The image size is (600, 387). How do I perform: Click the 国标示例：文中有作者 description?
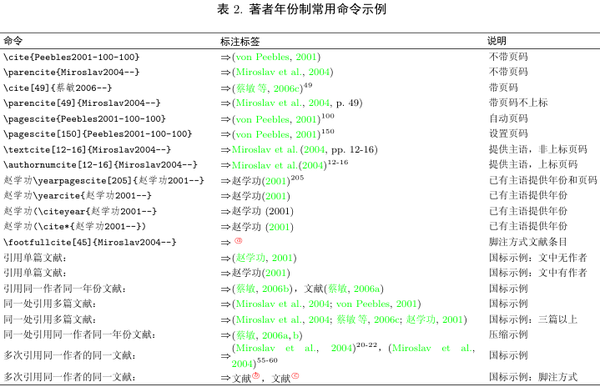click(x=538, y=273)
